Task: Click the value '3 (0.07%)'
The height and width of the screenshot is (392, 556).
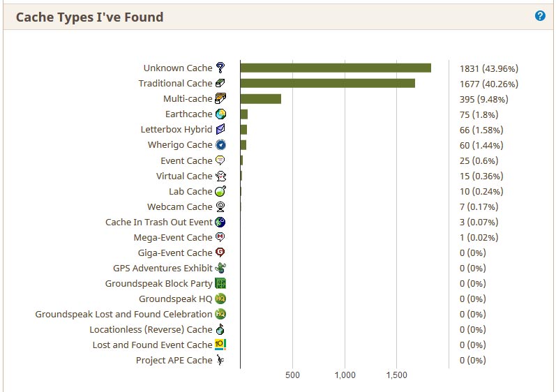Action: (479, 223)
